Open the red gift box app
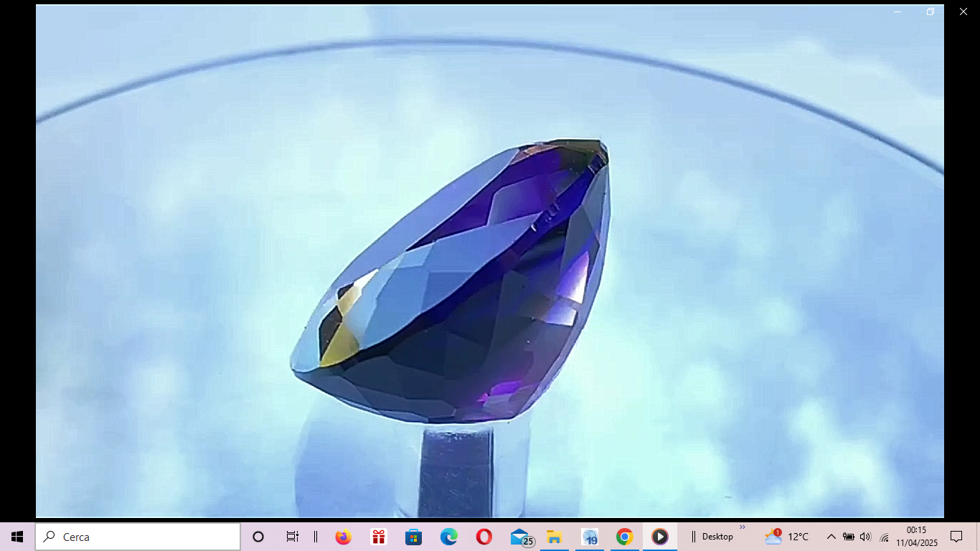This screenshot has height=551, width=980. click(x=378, y=537)
